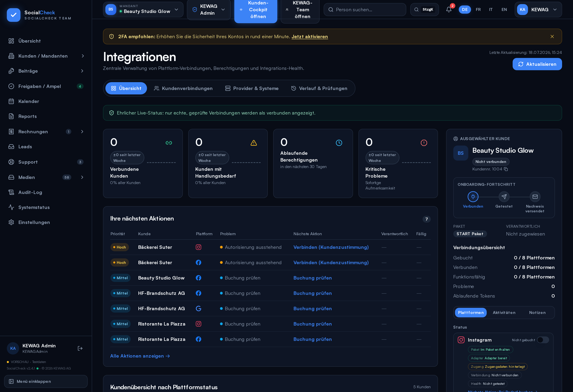The image size is (573, 392).
Task: Click Kunden-Cockpit öffnen button
Action: [256, 10]
